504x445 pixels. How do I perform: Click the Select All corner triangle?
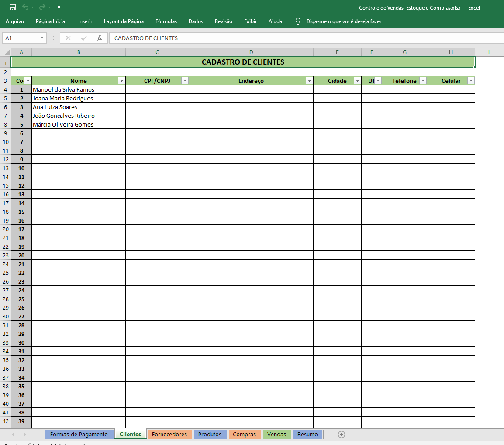pos(6,52)
